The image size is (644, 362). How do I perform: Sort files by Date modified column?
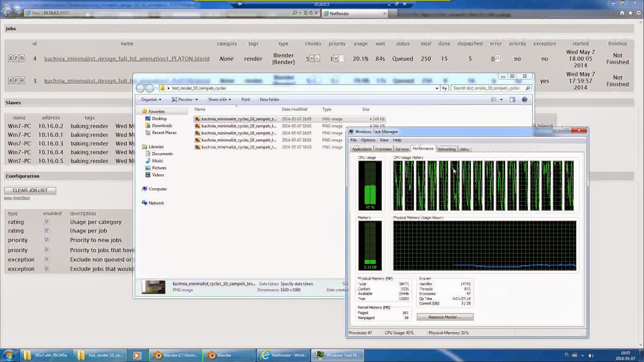click(294, 109)
